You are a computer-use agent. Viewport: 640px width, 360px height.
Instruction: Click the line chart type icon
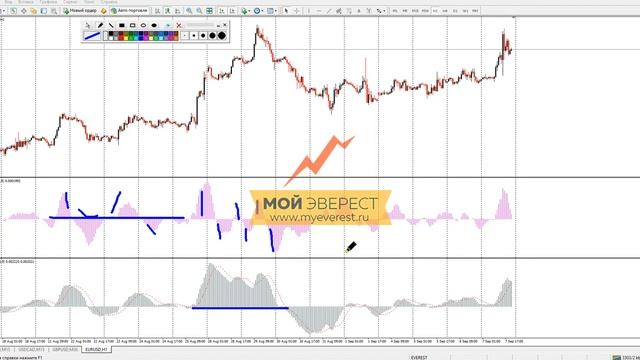tap(178, 11)
